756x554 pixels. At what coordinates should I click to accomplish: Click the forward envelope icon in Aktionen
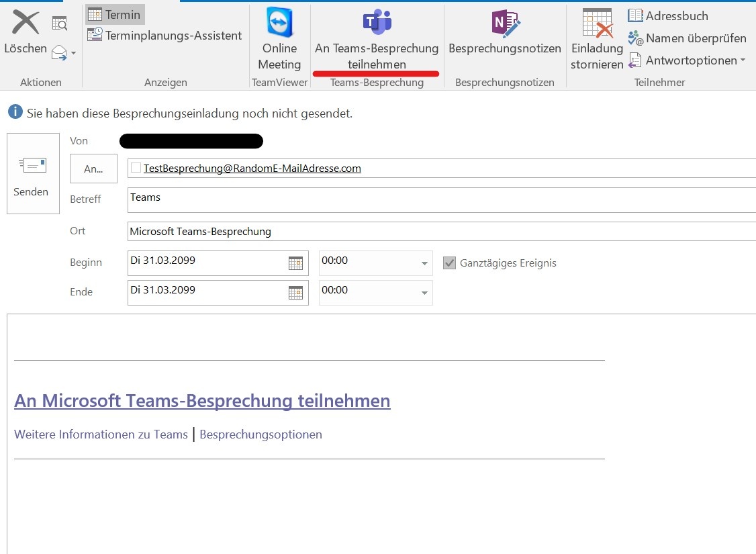60,52
